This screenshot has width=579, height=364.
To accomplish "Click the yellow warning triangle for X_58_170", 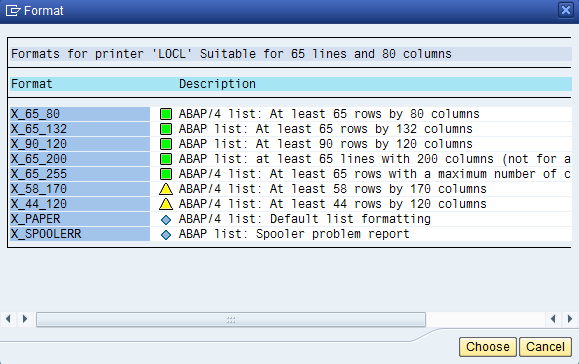I will tap(166, 189).
